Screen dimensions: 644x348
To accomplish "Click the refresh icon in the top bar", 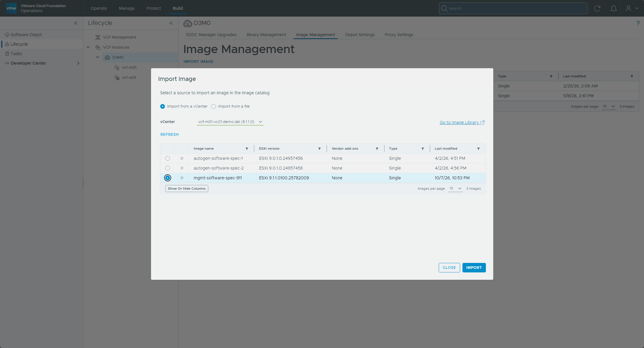I will coord(597,8).
